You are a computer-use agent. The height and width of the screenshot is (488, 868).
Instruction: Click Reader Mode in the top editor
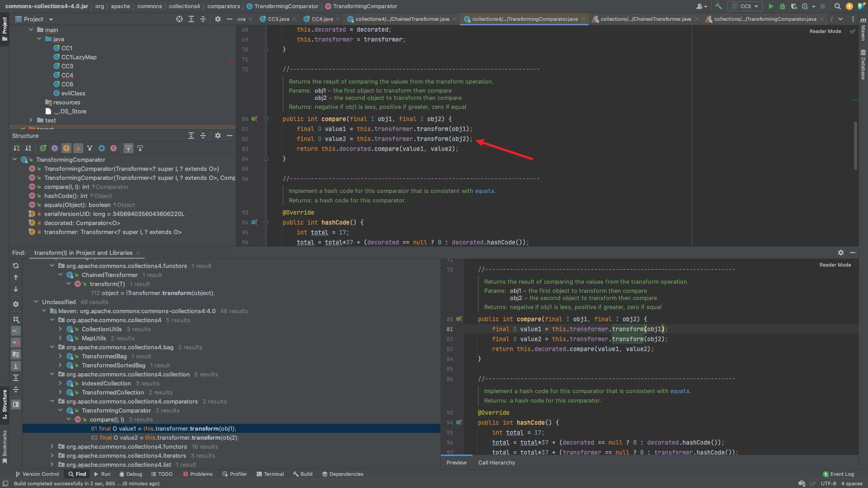pos(825,31)
